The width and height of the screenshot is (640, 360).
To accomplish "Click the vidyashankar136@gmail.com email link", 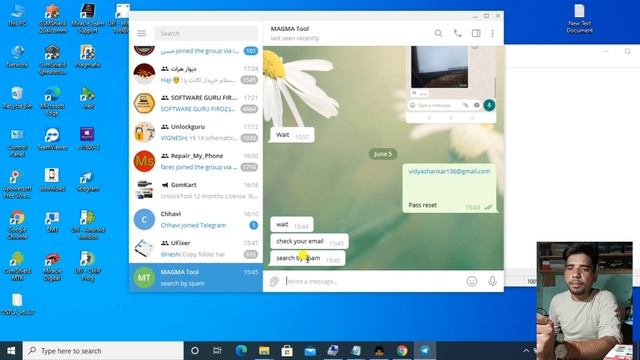I will point(449,171).
